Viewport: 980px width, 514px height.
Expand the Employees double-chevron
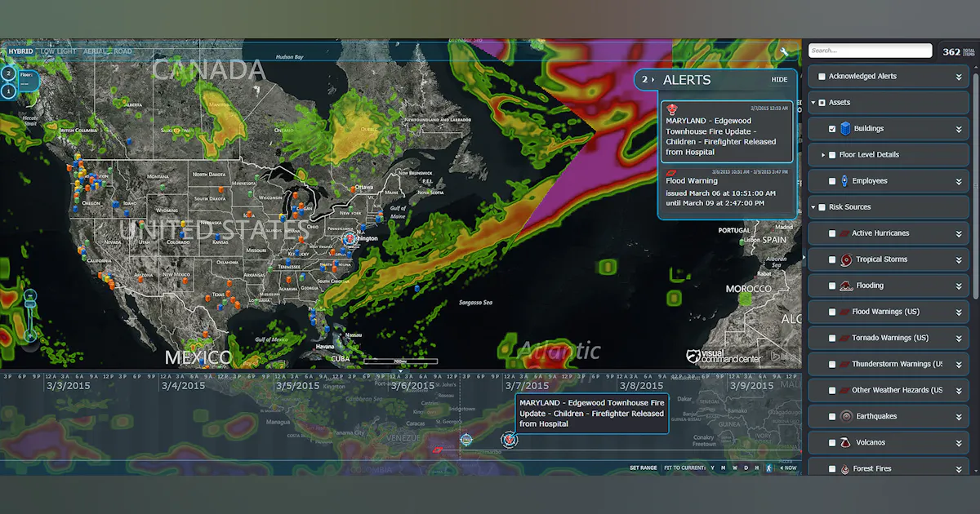point(959,181)
